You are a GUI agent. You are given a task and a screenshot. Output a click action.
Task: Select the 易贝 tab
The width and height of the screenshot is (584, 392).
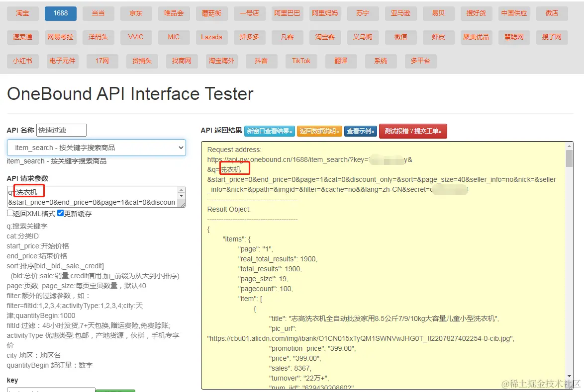438,13
